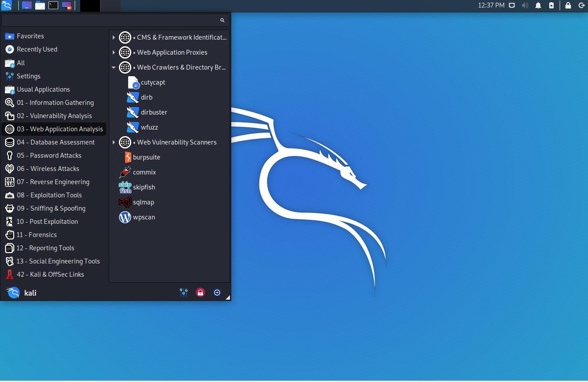Open the network connection tray icon
Screen dimensions: 588x382
click(512, 5)
